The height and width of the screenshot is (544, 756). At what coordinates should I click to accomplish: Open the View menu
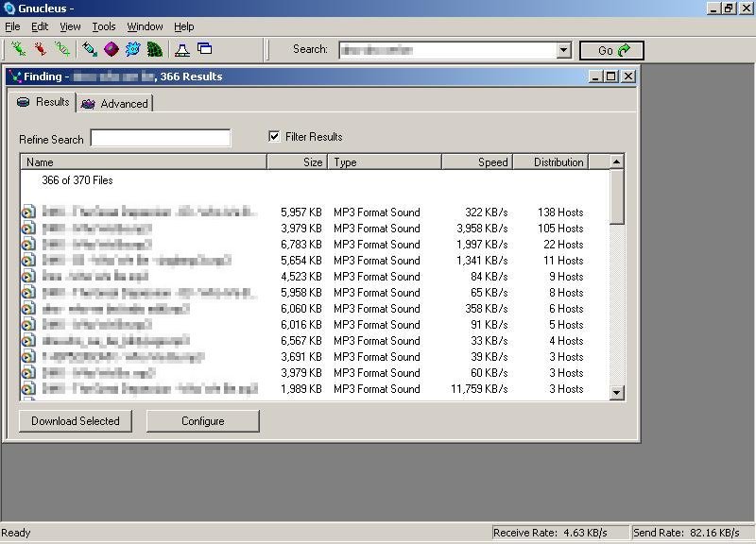tap(70, 26)
